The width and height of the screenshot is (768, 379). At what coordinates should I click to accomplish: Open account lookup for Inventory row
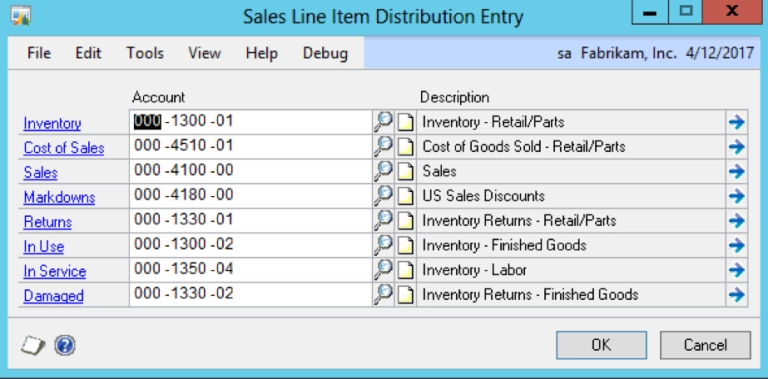point(384,122)
